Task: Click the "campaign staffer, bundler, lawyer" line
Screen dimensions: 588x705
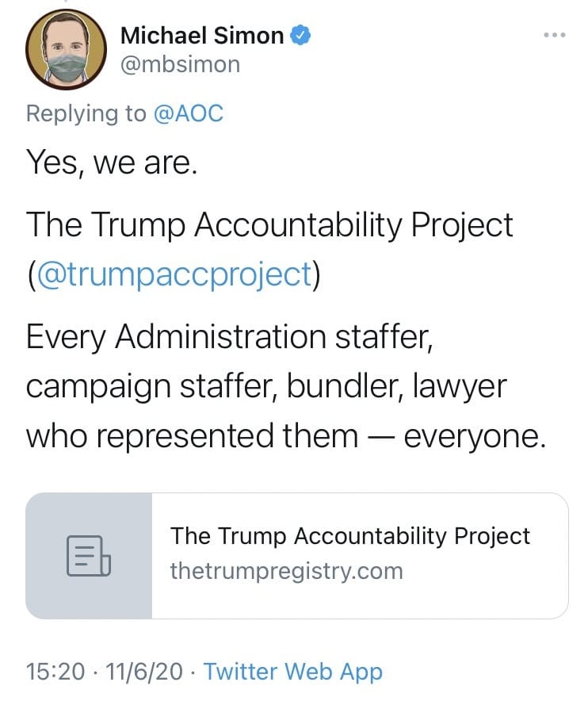Action: click(265, 387)
